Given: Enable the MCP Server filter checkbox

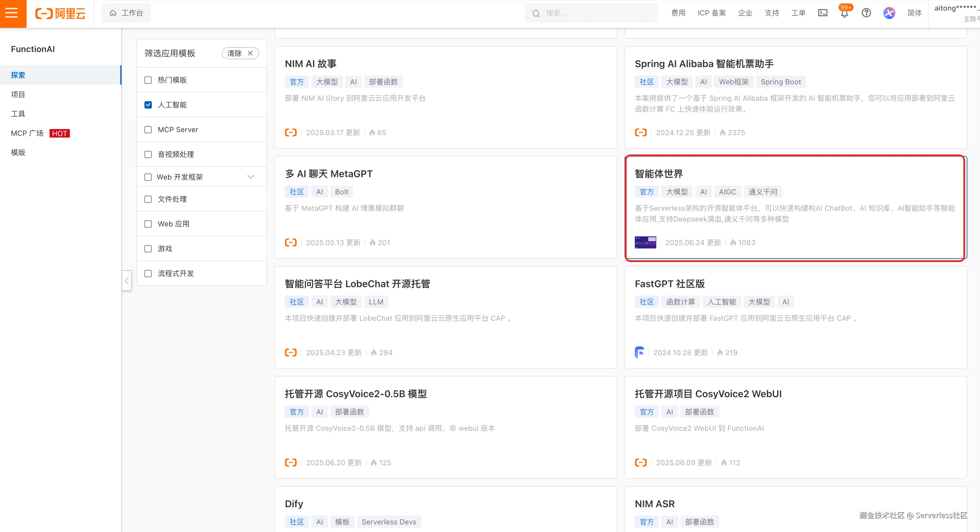Looking at the screenshot, I should point(148,130).
